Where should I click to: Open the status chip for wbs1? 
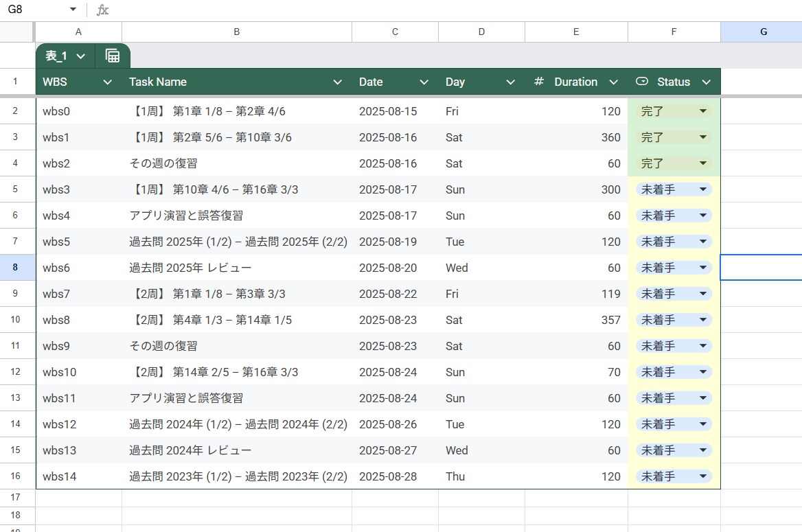click(x=674, y=137)
